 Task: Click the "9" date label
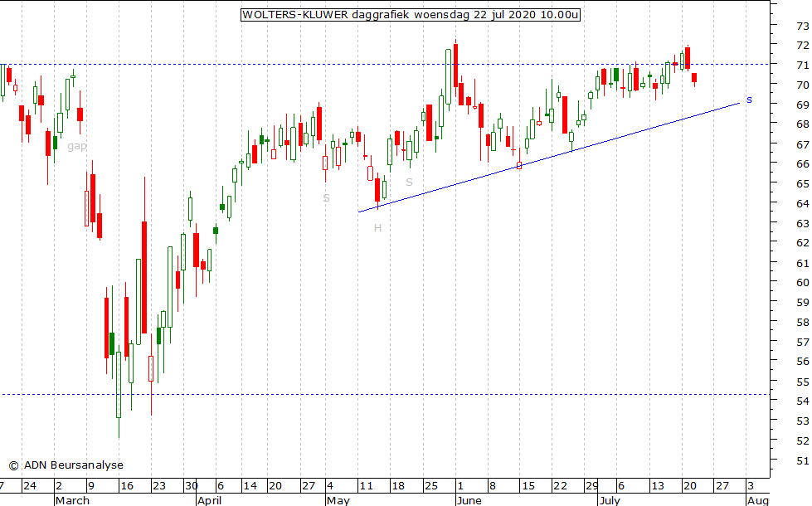tap(91, 486)
